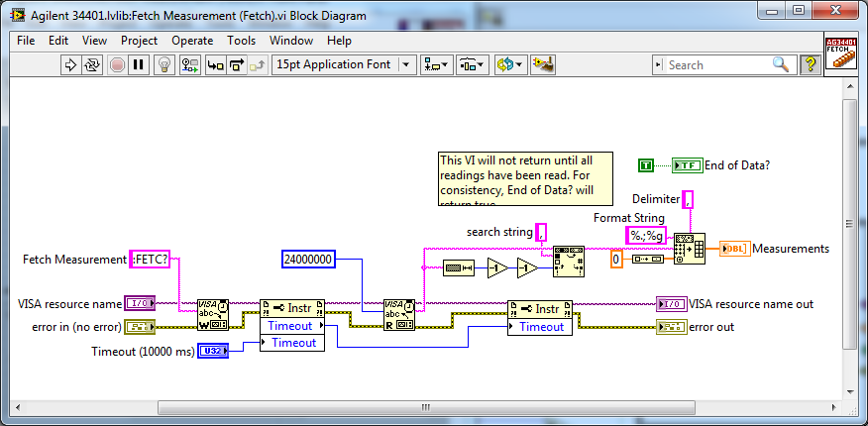Image resolution: width=868 pixels, height=426 pixels.
Task: Click the scroll right arrow
Action: pyautogui.click(x=832, y=407)
